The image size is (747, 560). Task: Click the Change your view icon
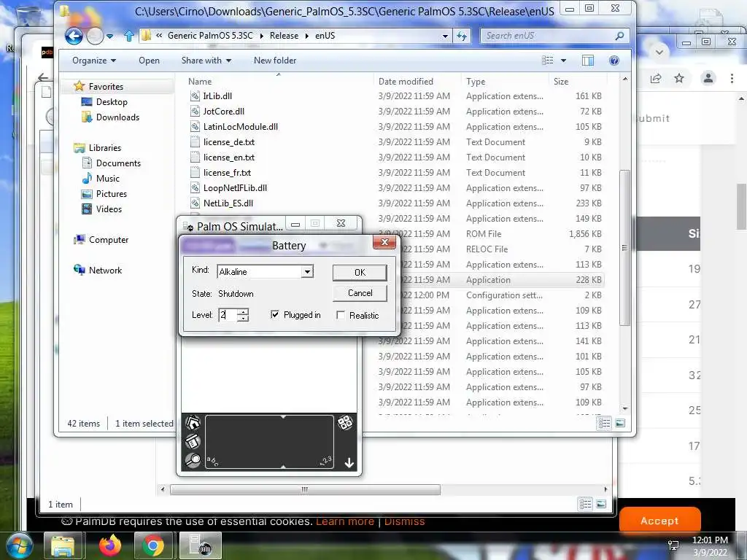point(548,61)
